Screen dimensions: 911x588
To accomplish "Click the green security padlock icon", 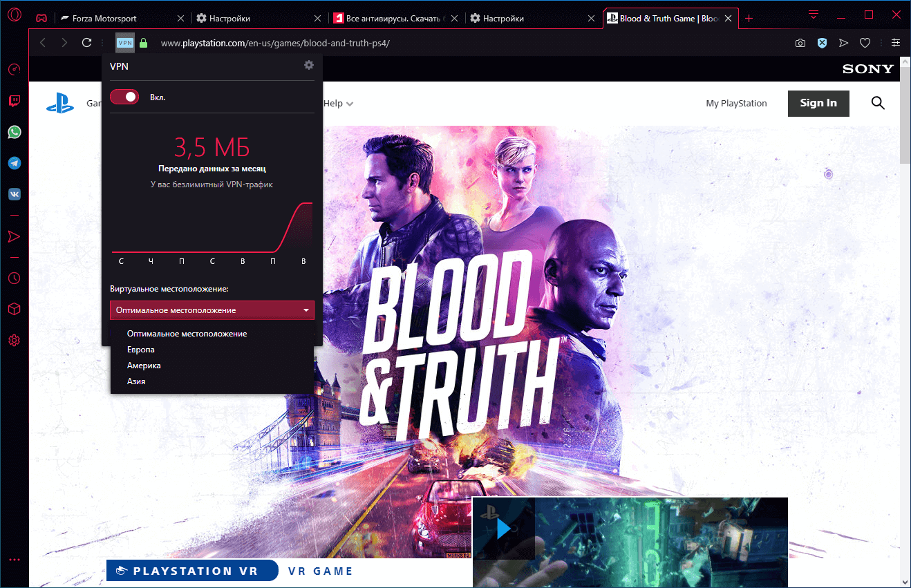I will pyautogui.click(x=144, y=43).
